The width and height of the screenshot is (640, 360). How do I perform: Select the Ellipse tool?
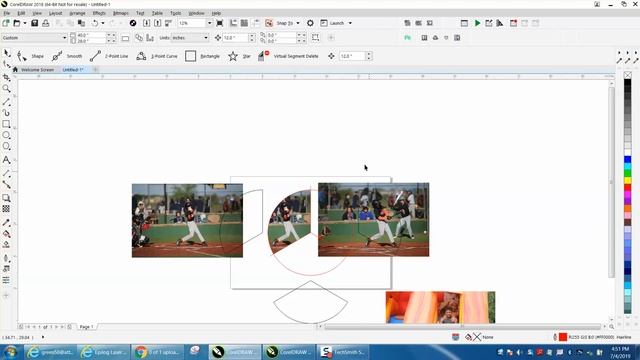click(7, 135)
